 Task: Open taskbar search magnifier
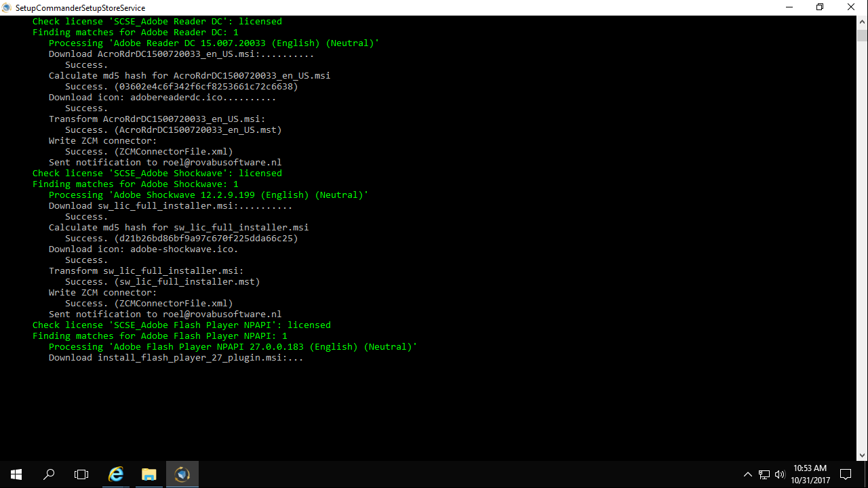pos(49,474)
